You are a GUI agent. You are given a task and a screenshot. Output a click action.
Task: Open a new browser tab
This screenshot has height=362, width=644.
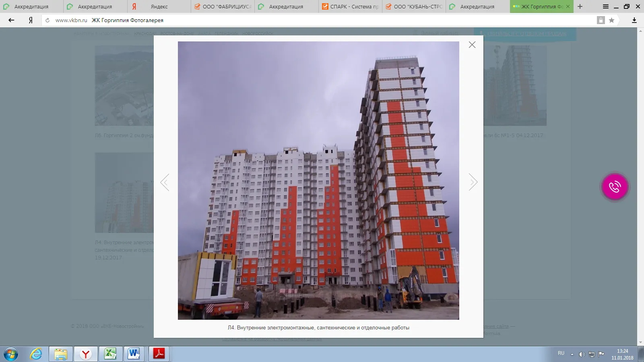point(580,6)
